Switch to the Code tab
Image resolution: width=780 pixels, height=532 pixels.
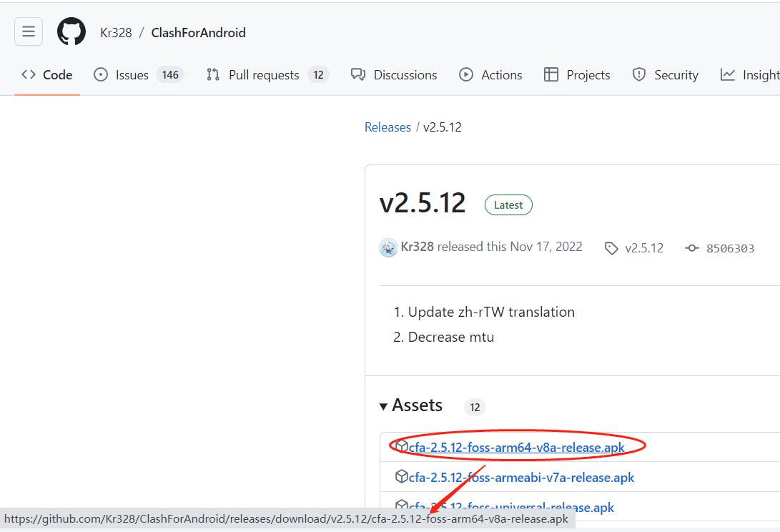click(46, 74)
